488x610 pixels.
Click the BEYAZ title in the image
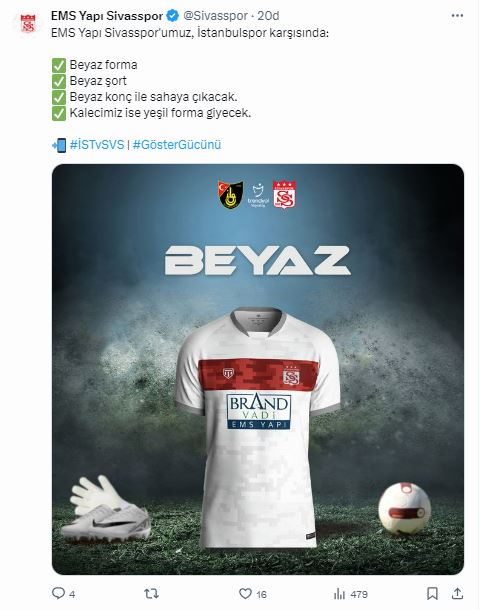[258, 260]
